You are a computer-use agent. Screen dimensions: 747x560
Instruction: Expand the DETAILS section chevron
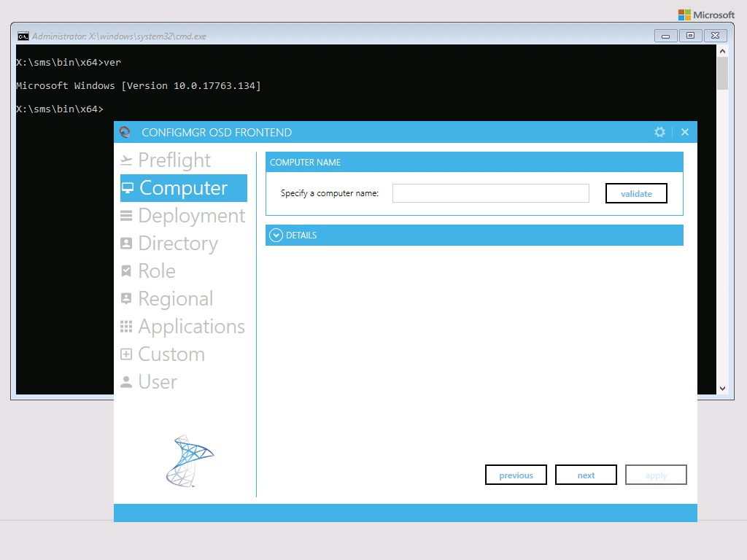coord(276,236)
